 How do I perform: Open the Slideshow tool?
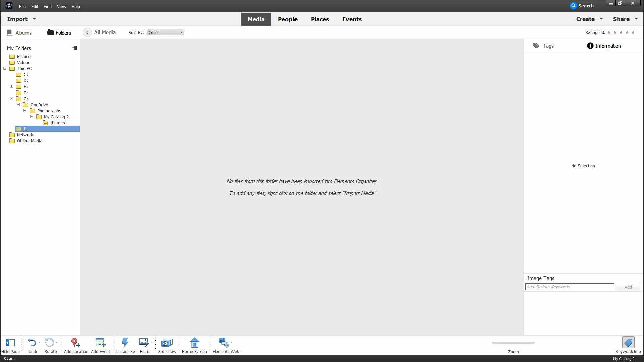(x=167, y=343)
